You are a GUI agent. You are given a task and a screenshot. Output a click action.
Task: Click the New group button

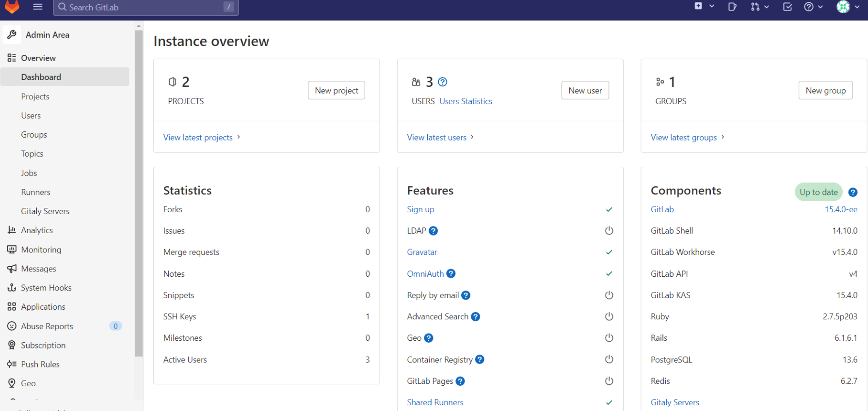[825, 91]
